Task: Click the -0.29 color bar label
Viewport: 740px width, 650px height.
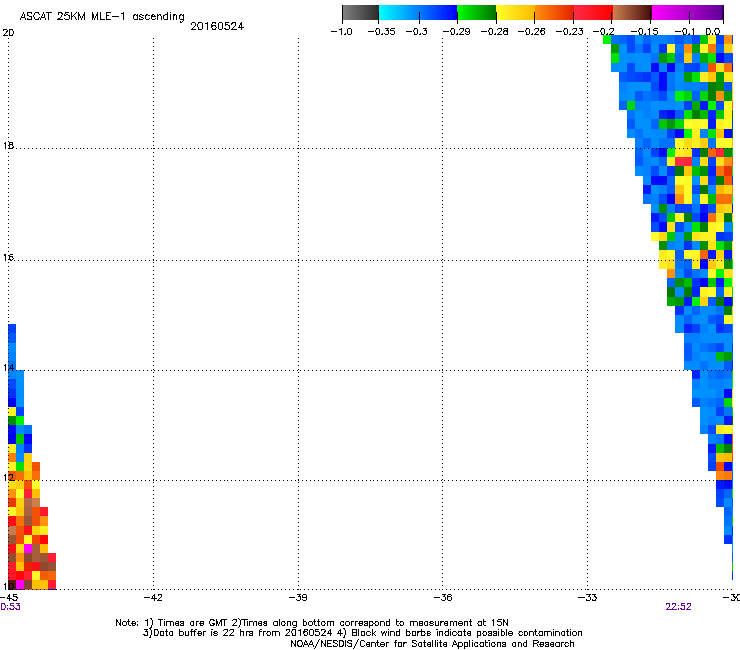Action: 456,32
